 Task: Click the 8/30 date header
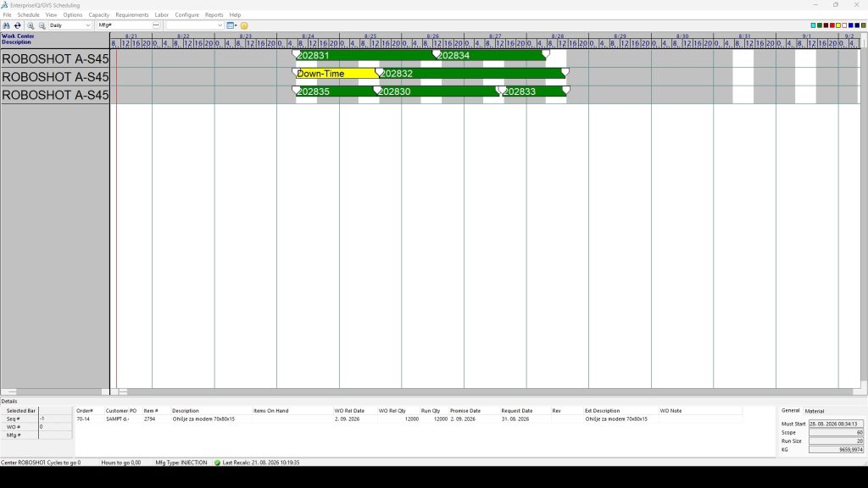682,36
